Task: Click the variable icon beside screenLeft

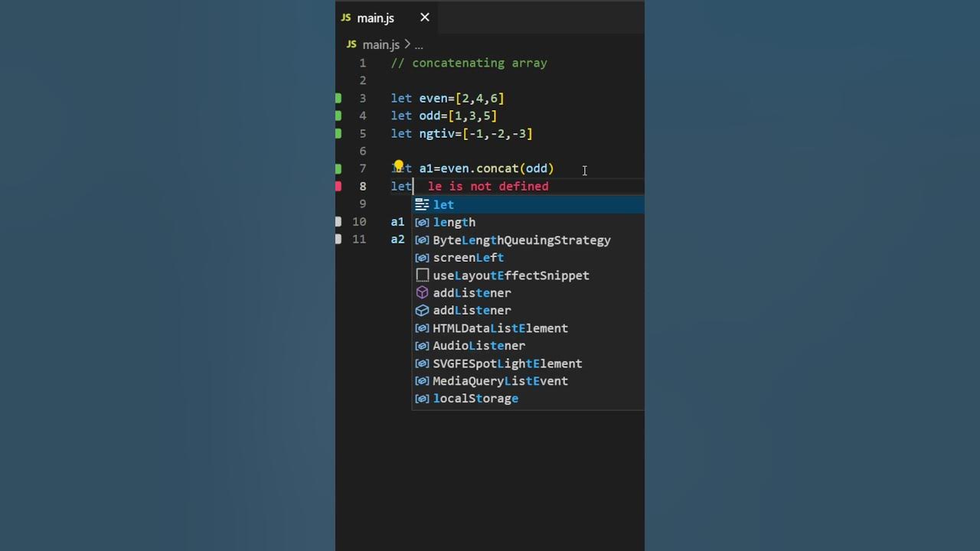Action: (x=422, y=257)
